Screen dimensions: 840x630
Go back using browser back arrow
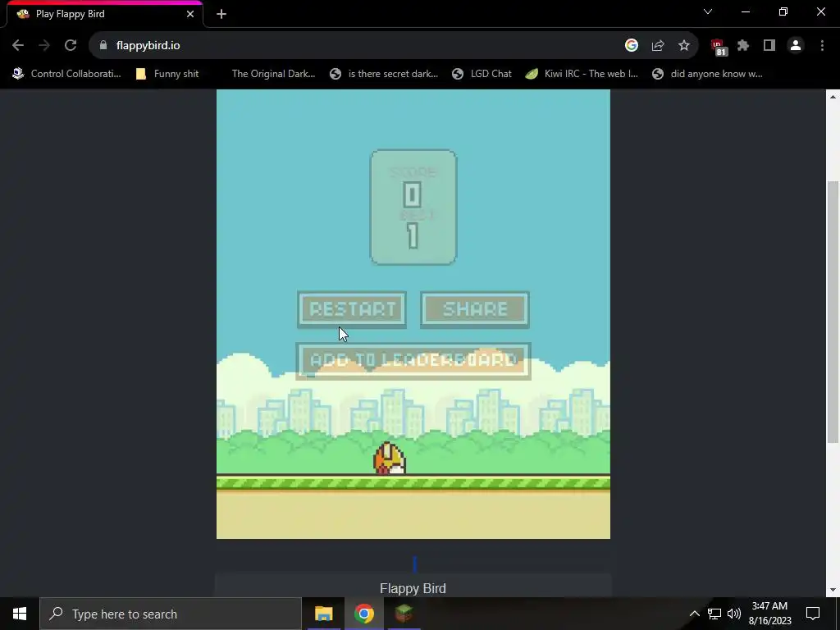coord(18,46)
